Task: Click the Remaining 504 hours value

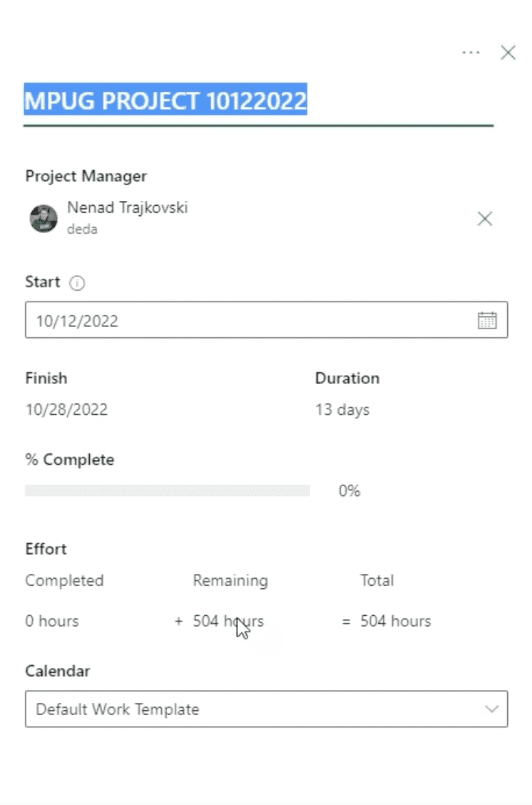Action: pos(228,621)
